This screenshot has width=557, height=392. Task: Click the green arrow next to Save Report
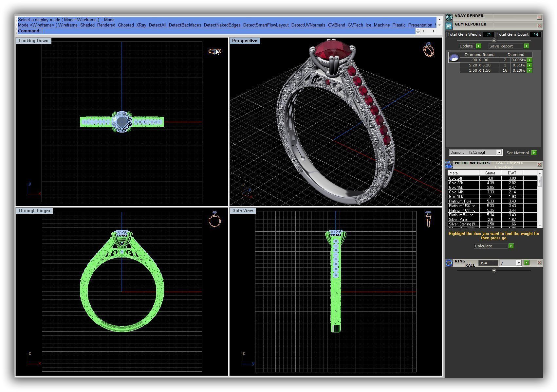click(x=526, y=46)
